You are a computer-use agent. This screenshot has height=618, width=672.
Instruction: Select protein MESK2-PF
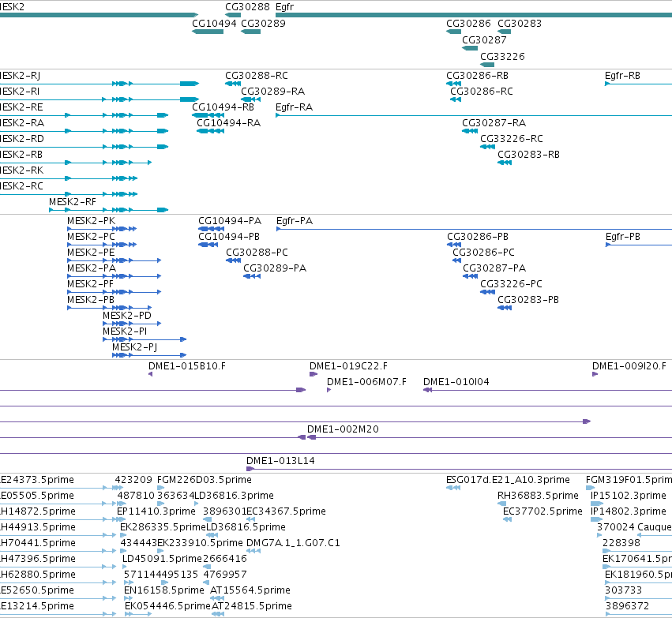(x=90, y=284)
